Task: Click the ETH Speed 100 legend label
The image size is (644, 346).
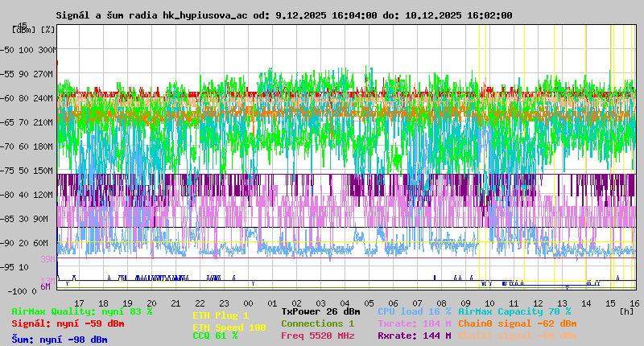Action: pyautogui.click(x=229, y=327)
